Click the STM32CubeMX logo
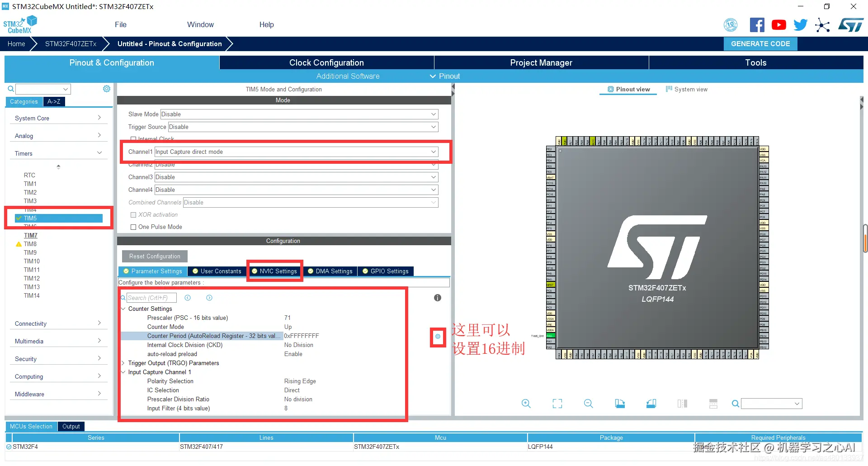The height and width of the screenshot is (466, 868). pyautogui.click(x=20, y=24)
